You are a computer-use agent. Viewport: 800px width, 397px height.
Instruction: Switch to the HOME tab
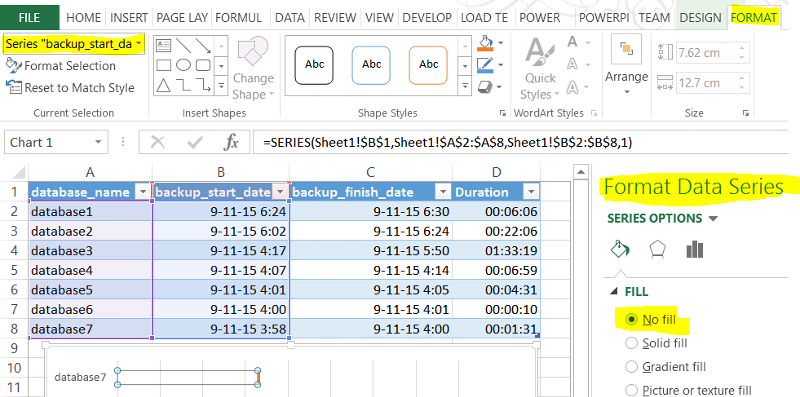pos(84,18)
